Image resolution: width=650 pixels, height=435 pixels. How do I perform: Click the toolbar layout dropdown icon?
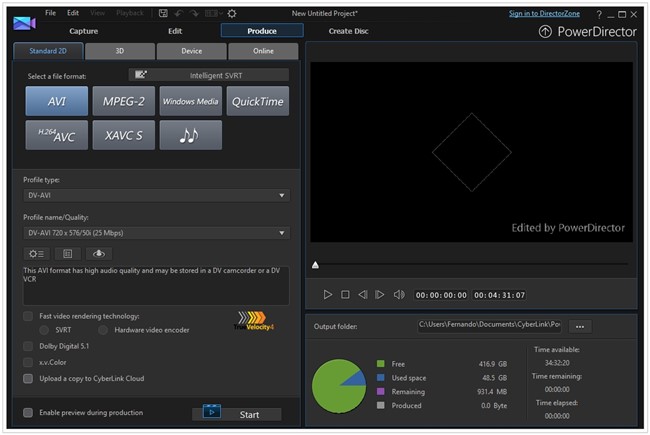coord(213,13)
